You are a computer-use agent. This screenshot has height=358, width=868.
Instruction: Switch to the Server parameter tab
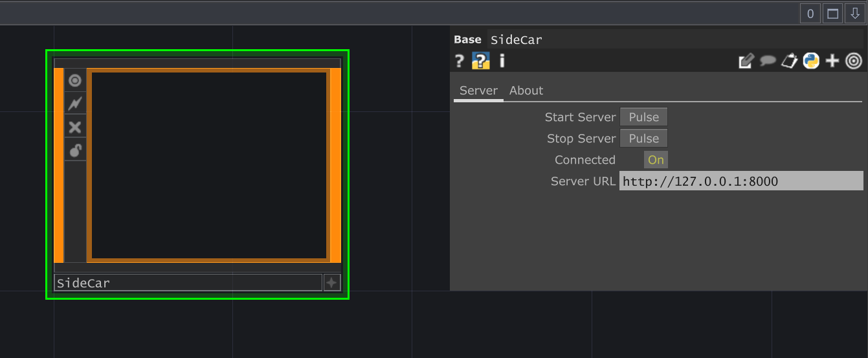click(x=478, y=91)
